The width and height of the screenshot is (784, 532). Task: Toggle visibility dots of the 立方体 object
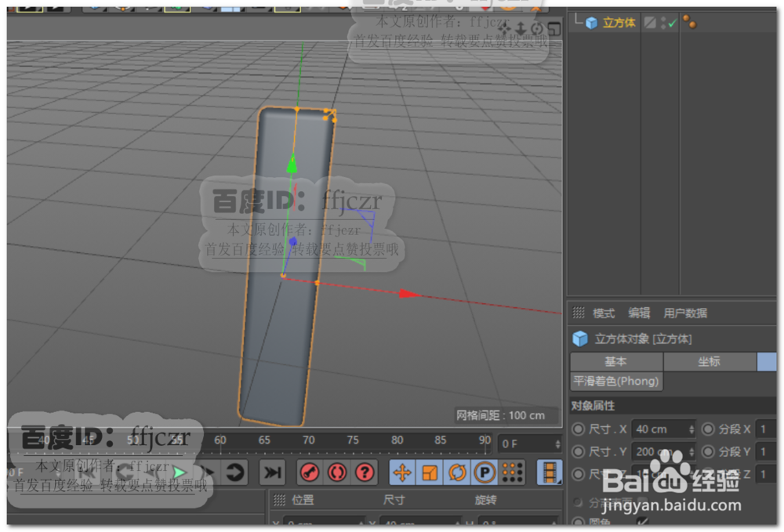coord(663,23)
